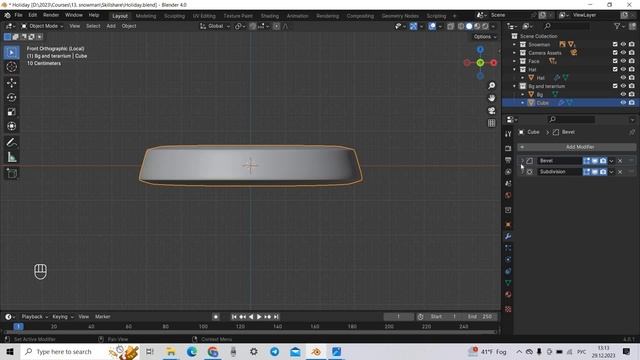Switch to wireframe viewport shading
This screenshot has width=640, height=360.
[461, 26]
